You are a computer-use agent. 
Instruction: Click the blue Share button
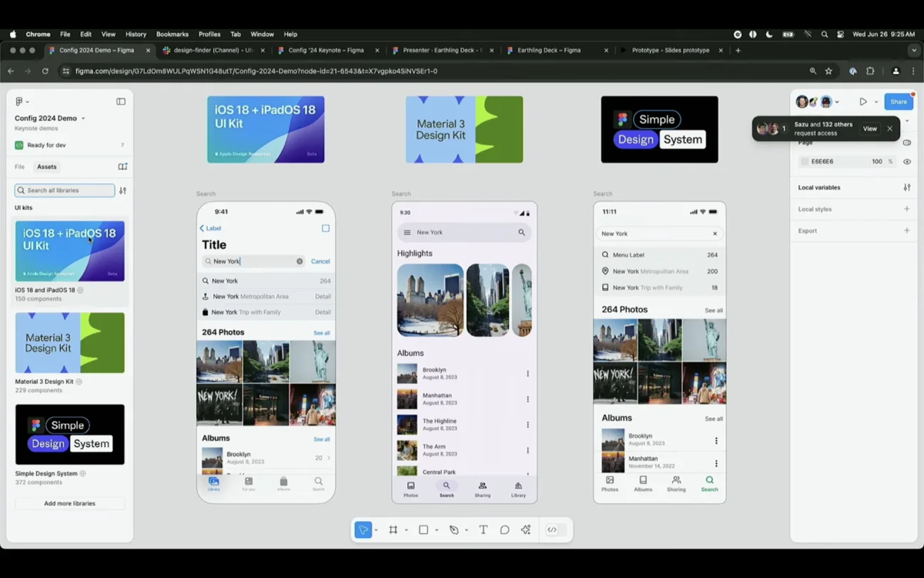click(899, 102)
